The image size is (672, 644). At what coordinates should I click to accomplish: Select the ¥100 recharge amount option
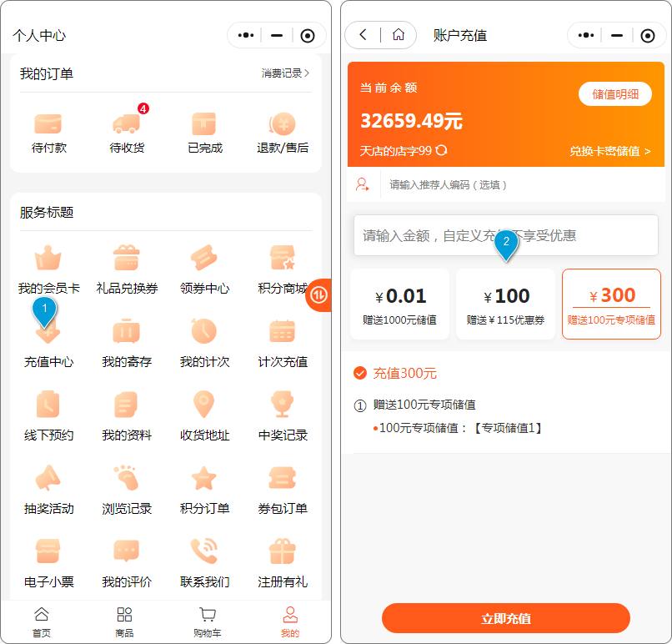click(x=505, y=304)
